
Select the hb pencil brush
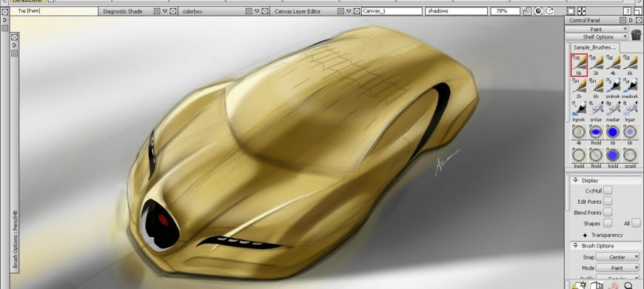click(579, 65)
